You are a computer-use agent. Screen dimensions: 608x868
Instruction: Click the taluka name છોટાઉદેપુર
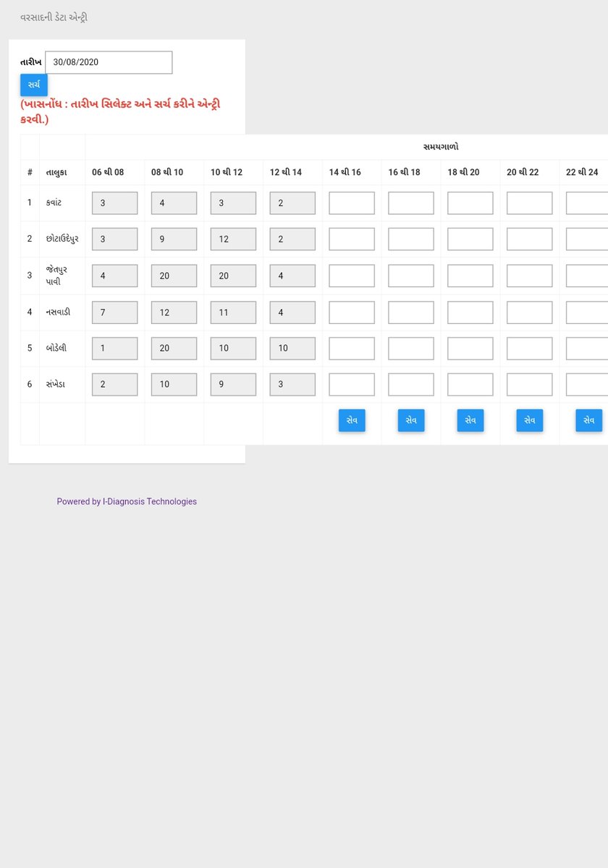pos(62,239)
